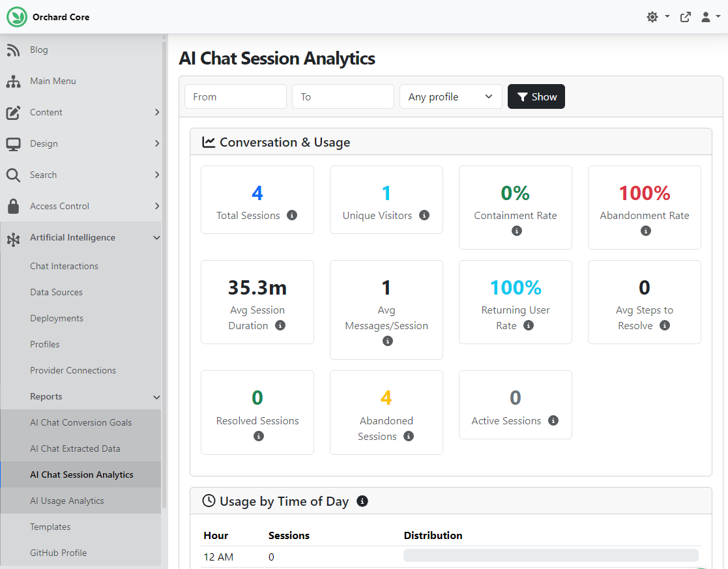The image size is (728, 569).
Task: Show info for Usage by Time of Day
Action: [362, 501]
